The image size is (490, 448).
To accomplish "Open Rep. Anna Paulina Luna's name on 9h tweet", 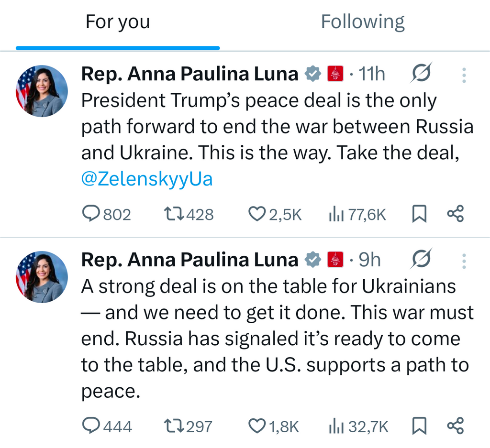I will click(x=190, y=260).
